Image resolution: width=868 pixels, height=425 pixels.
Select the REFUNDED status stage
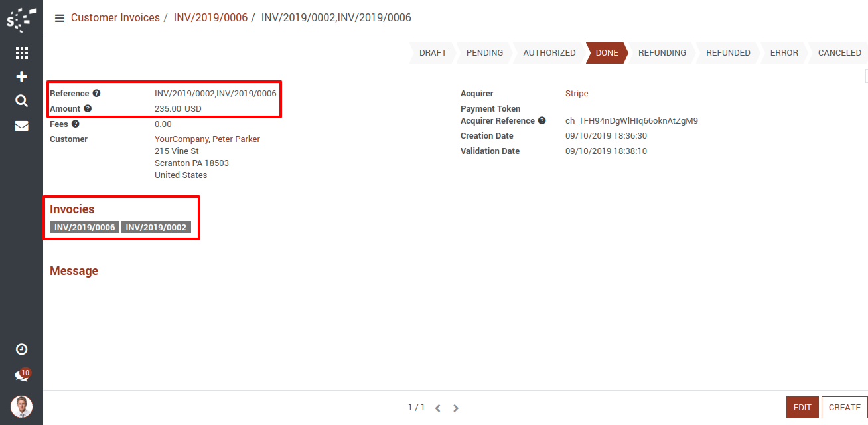tap(728, 53)
